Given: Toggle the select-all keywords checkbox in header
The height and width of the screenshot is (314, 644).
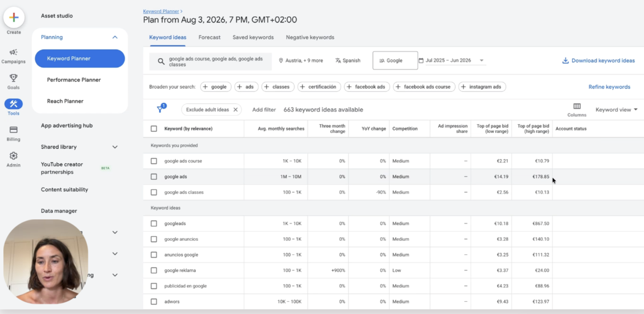Looking at the screenshot, I should [154, 129].
